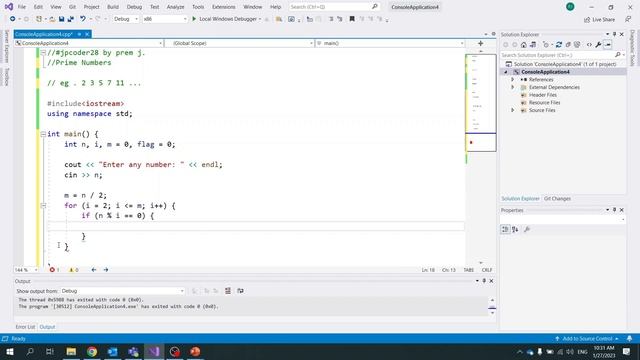This screenshot has height=360, width=640.
Task: Collapse the ConsoleApplication4 project node
Action: coord(506,72)
